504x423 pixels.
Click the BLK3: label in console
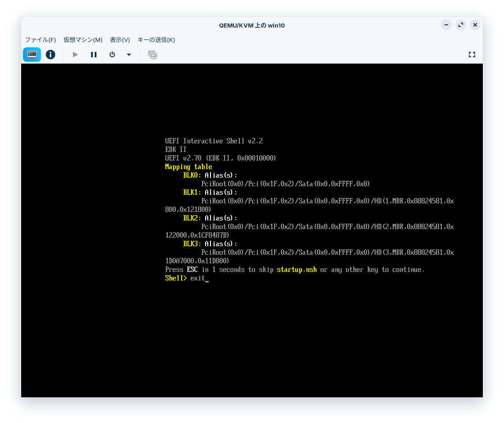pyautogui.click(x=192, y=244)
